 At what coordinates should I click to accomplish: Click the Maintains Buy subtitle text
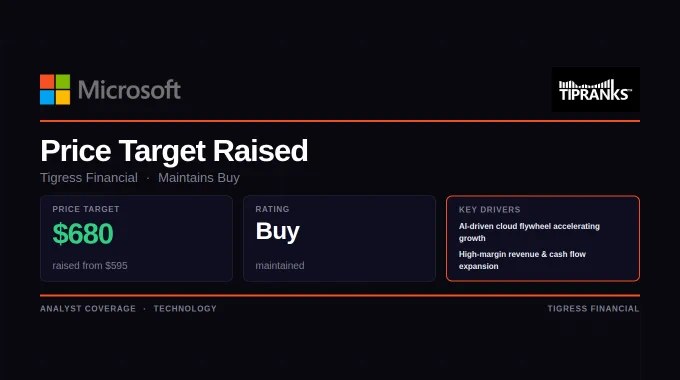pos(199,178)
